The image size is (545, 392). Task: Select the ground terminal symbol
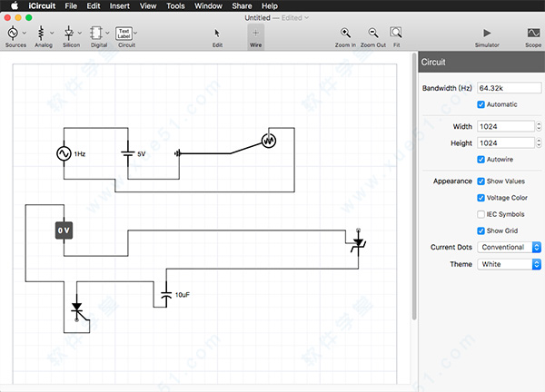click(178, 153)
